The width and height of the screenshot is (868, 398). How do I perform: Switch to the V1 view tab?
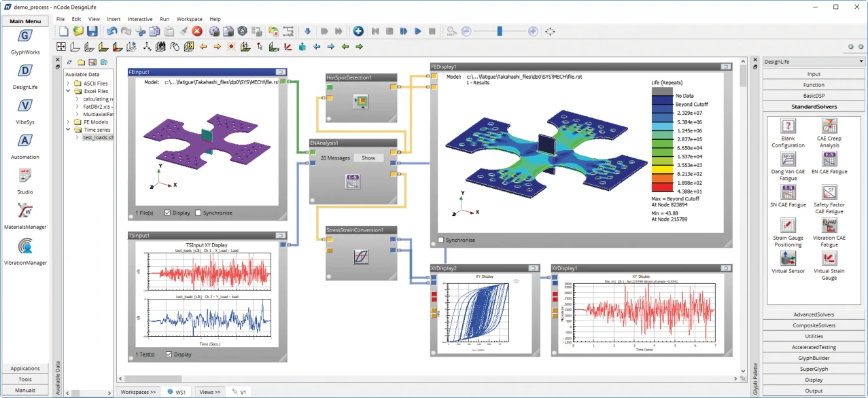(x=239, y=392)
